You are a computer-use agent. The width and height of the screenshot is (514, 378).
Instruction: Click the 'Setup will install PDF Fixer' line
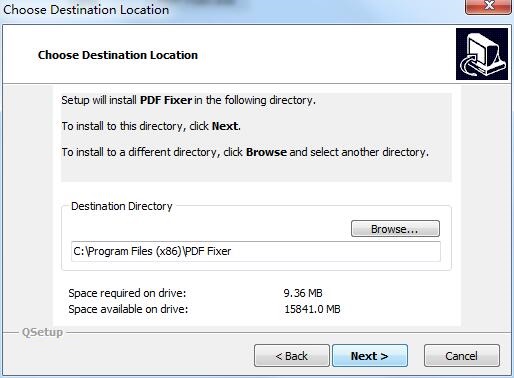[x=188, y=100]
